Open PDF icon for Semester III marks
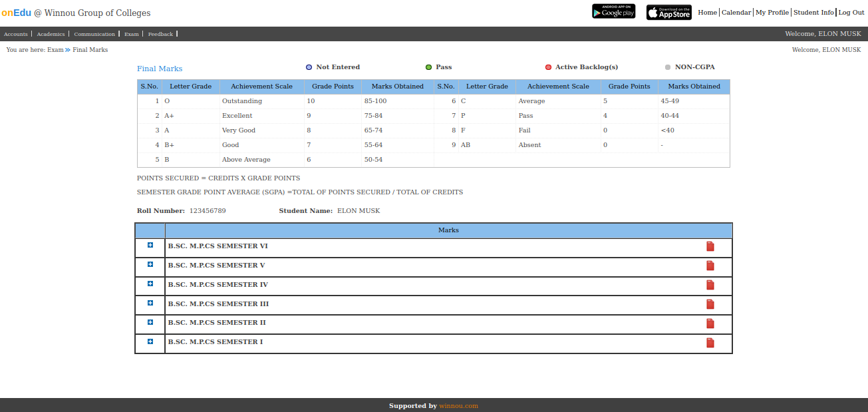 [x=710, y=305]
